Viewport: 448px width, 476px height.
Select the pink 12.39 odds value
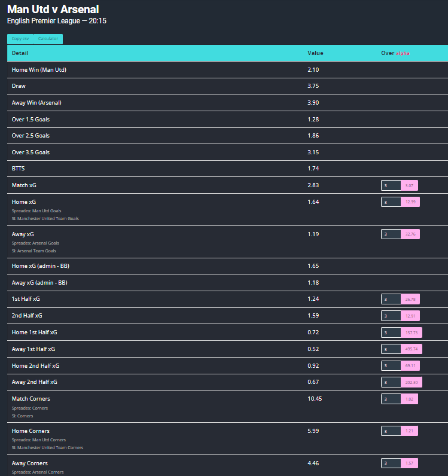[410, 202]
